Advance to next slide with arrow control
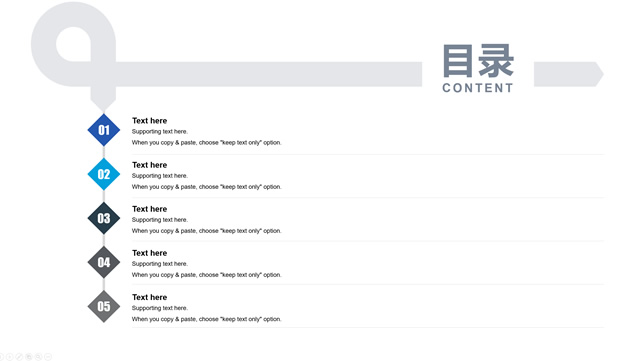Image resolution: width=635 pixels, height=361 pixels. pyautogui.click(x=10, y=357)
